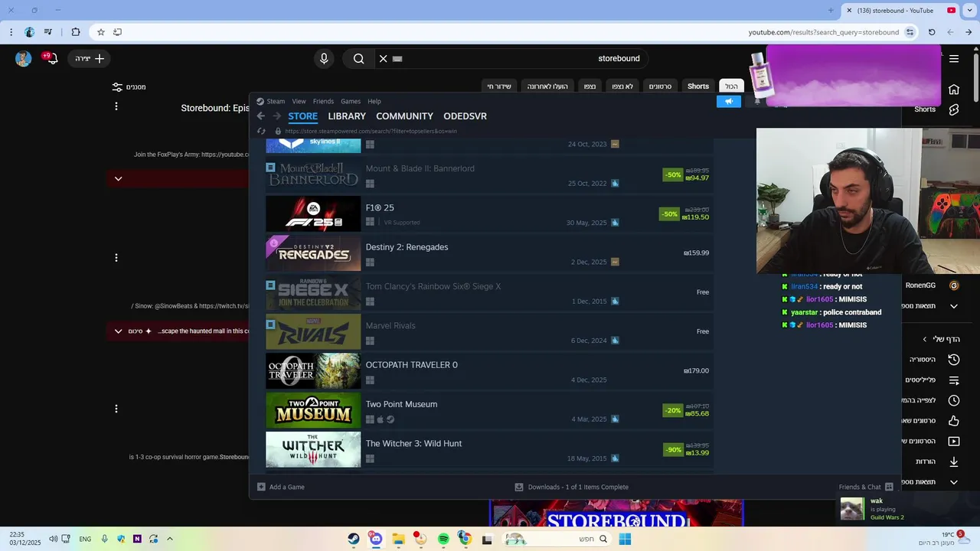Viewport: 980px width, 551px height.
Task: Open Destiny 2: Renegades listing
Action: pyautogui.click(x=489, y=253)
